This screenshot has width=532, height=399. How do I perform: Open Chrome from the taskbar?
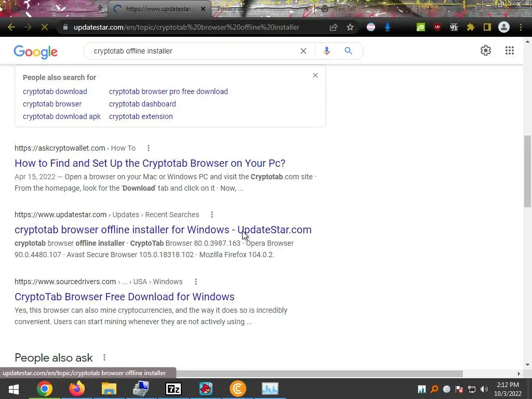click(45, 389)
